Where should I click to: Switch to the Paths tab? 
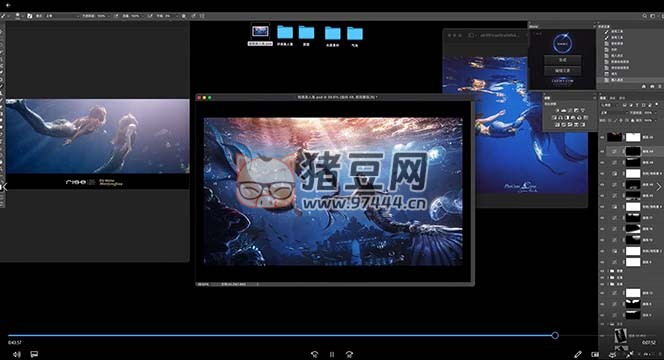[x=622, y=98]
